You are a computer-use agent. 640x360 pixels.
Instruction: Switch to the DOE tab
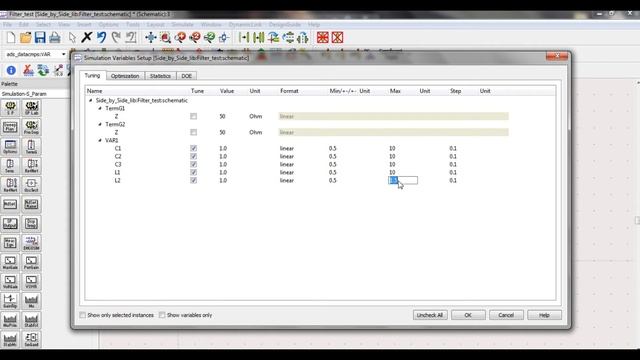pyautogui.click(x=187, y=76)
